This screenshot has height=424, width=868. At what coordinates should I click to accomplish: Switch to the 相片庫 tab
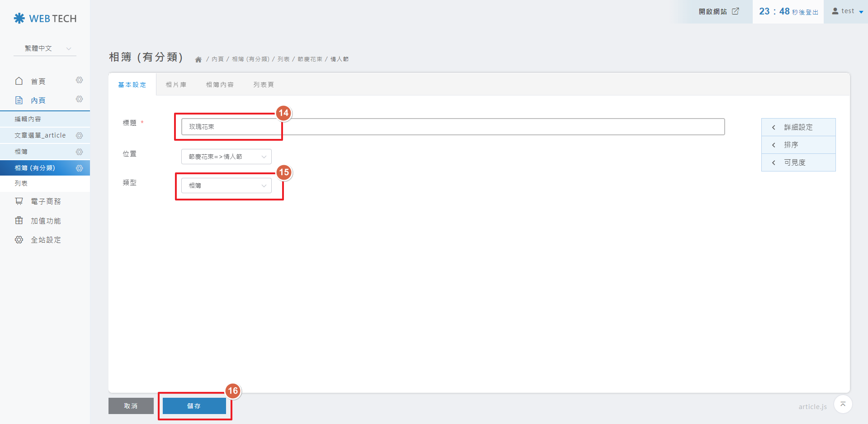(x=176, y=85)
